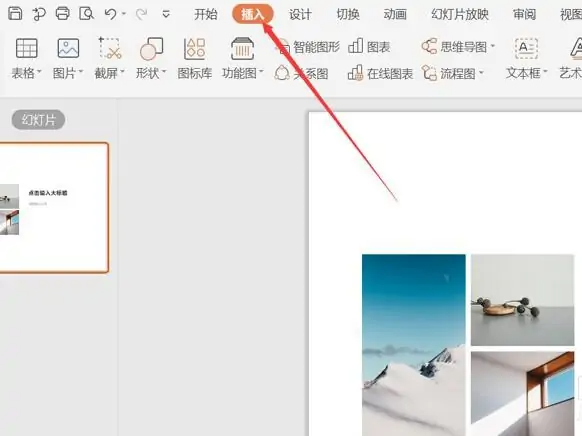Click the Save icon in quick toolbar
This screenshot has height=436, width=582.
[15, 14]
